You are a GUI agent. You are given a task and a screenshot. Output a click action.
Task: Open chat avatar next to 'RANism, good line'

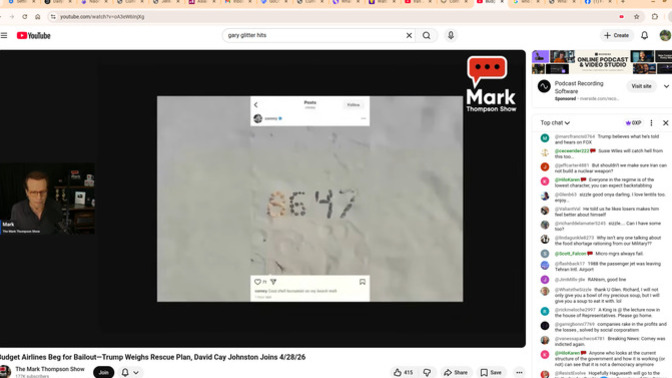coord(545,280)
